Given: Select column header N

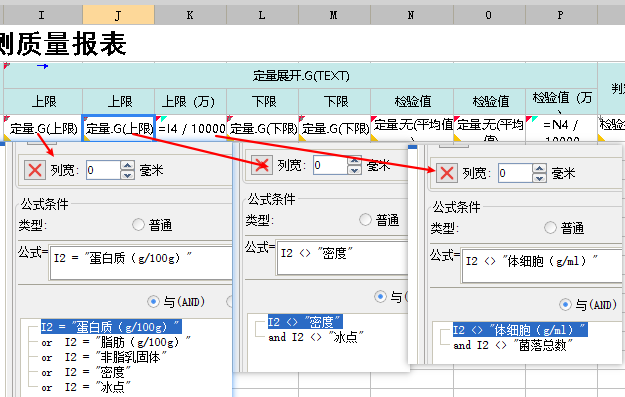Looking at the screenshot, I should point(412,15).
